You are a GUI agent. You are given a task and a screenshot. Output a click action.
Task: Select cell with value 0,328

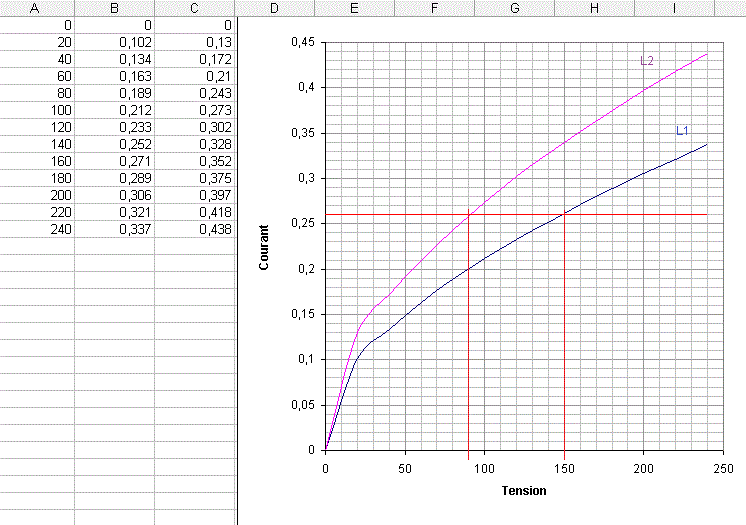click(195, 144)
